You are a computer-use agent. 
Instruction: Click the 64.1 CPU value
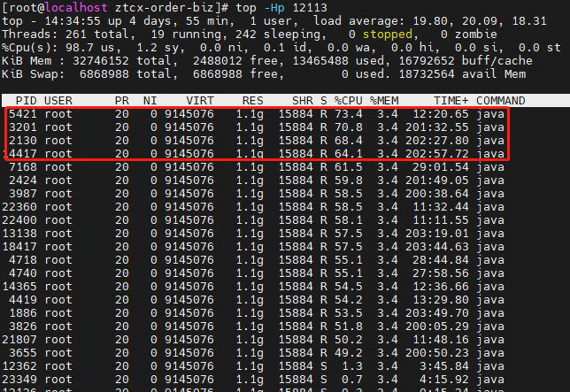(x=348, y=154)
